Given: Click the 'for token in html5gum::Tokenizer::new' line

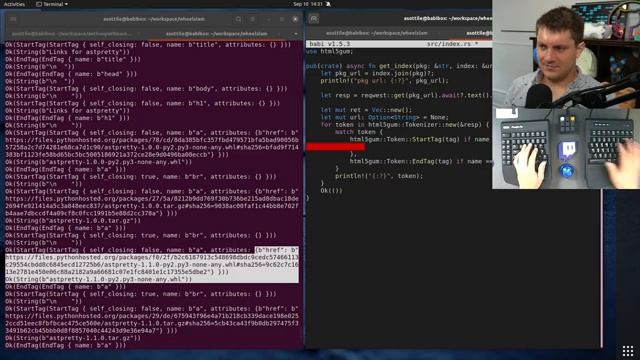Looking at the screenshot, I should point(404,125).
